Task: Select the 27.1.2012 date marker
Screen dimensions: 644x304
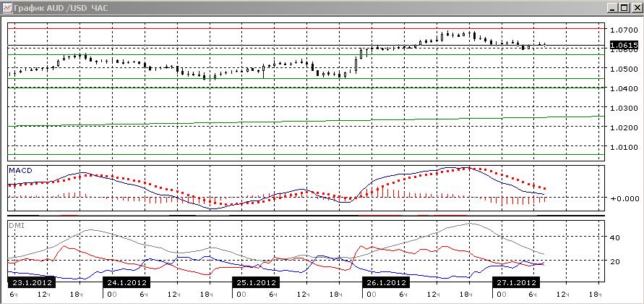Action: coord(516,282)
